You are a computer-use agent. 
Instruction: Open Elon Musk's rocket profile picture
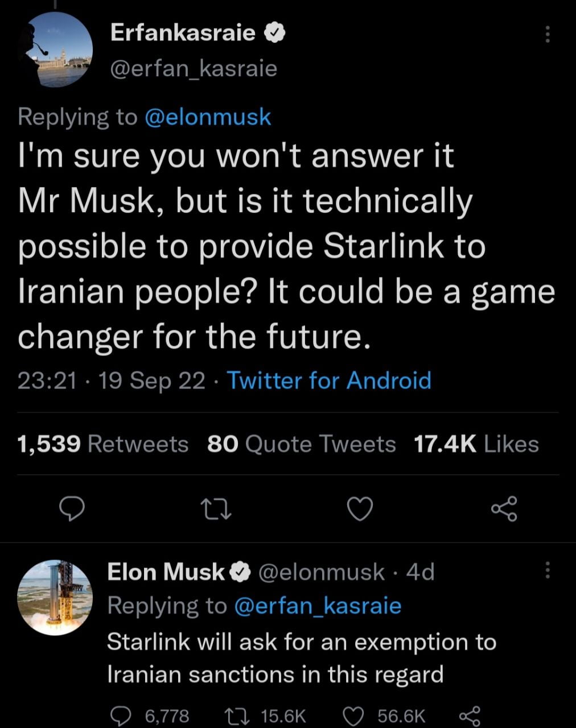(x=55, y=597)
